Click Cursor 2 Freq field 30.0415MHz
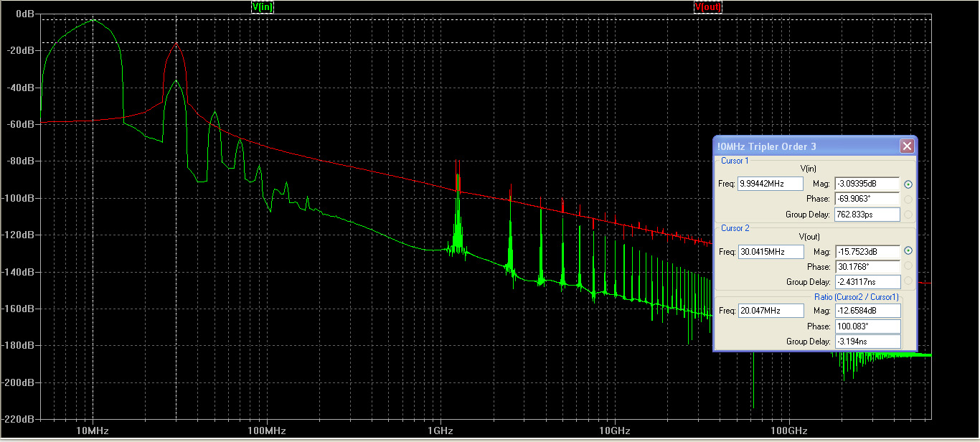The image size is (980, 442). (770, 252)
